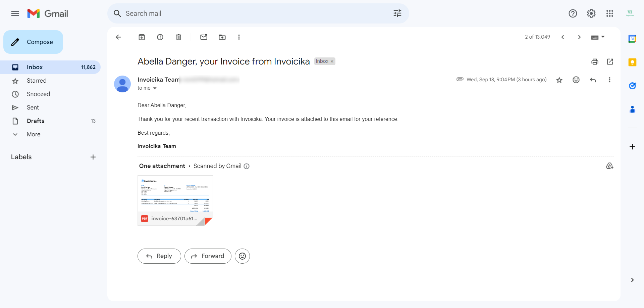The height and width of the screenshot is (308, 644).
Task: Show details dropdown next to 'to me'
Action: coord(155,88)
